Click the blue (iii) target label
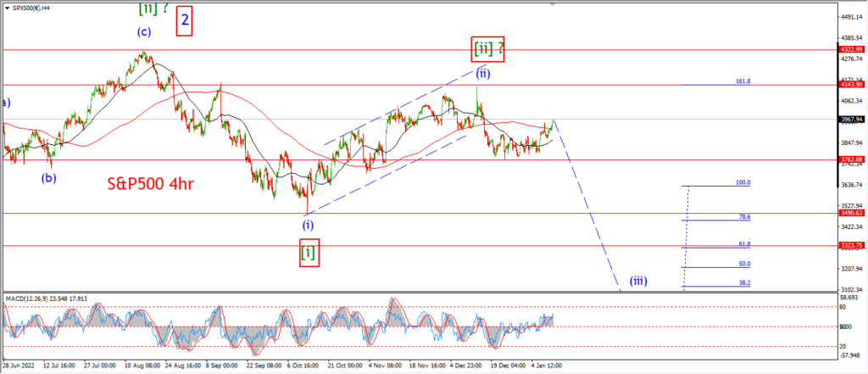This screenshot has width=868, height=374. tap(637, 281)
